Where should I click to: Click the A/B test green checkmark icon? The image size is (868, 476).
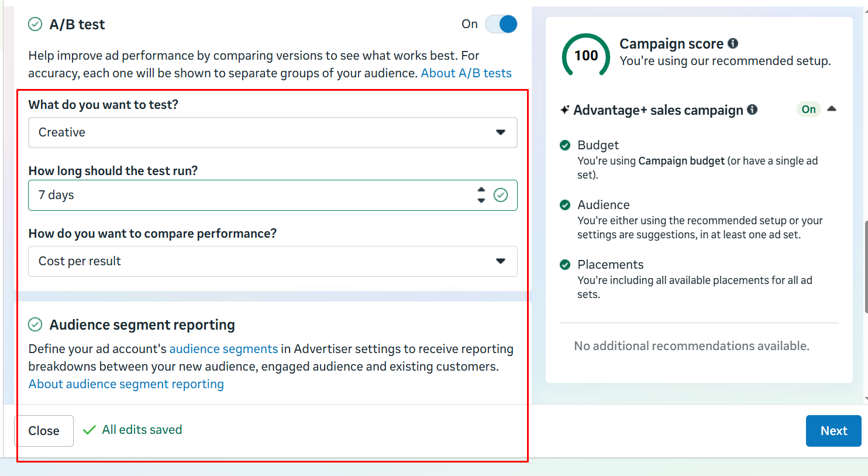pos(35,24)
